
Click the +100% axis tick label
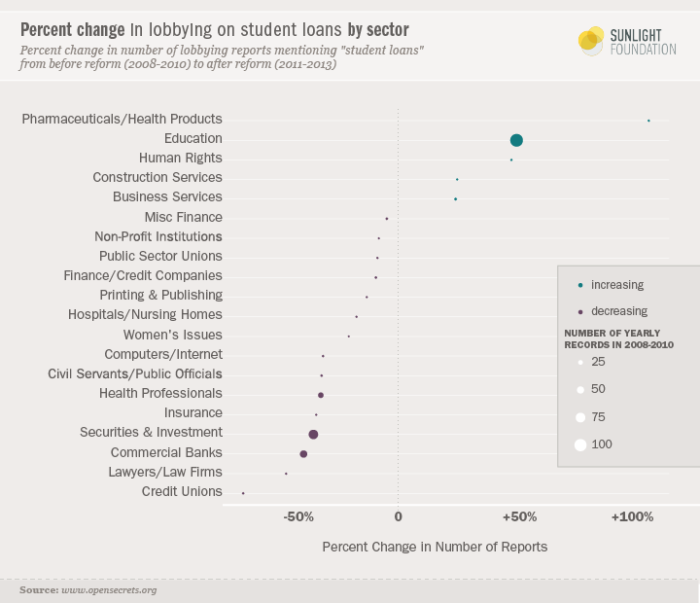632,516
